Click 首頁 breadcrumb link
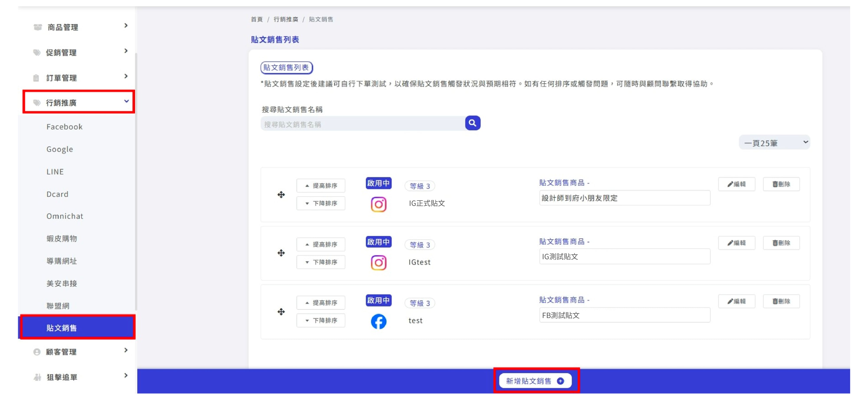868x400 pixels. tap(256, 19)
